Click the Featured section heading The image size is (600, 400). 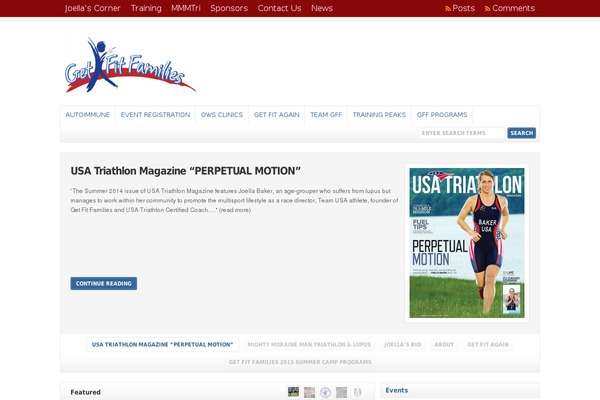click(85, 392)
